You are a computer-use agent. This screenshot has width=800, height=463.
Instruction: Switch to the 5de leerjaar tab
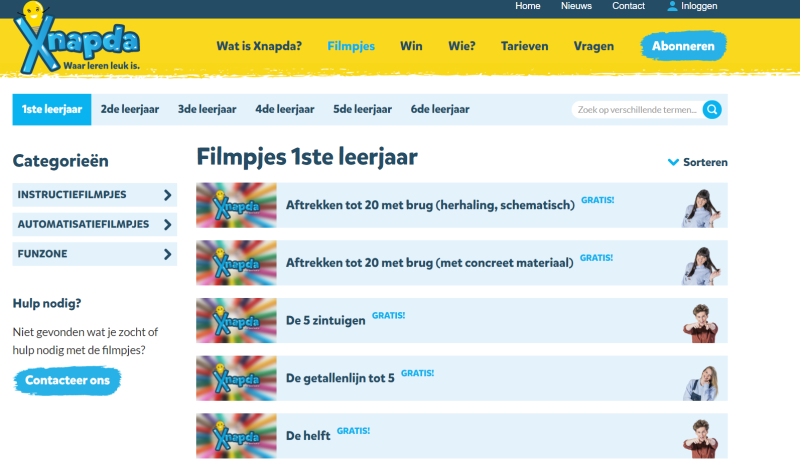[362, 109]
